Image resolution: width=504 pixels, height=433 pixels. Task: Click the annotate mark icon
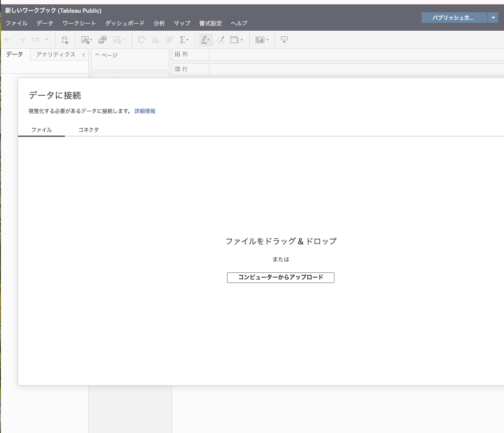click(221, 40)
